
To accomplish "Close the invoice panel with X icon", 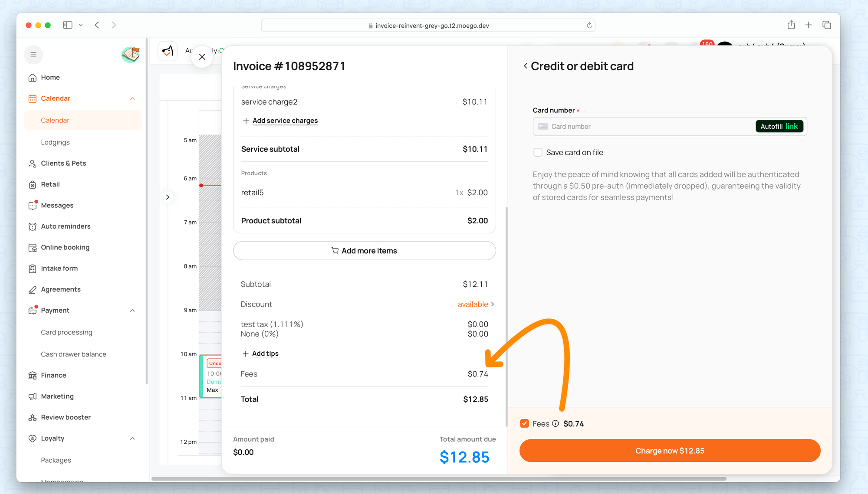I will (202, 57).
